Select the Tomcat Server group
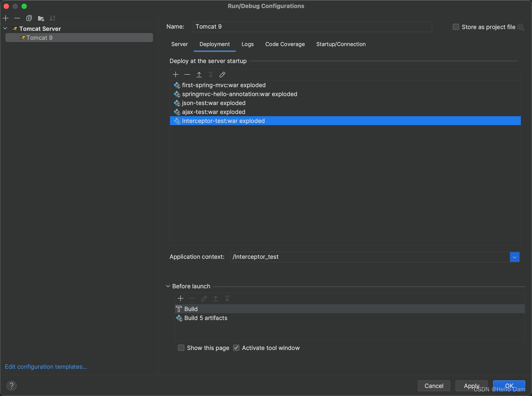 40,29
